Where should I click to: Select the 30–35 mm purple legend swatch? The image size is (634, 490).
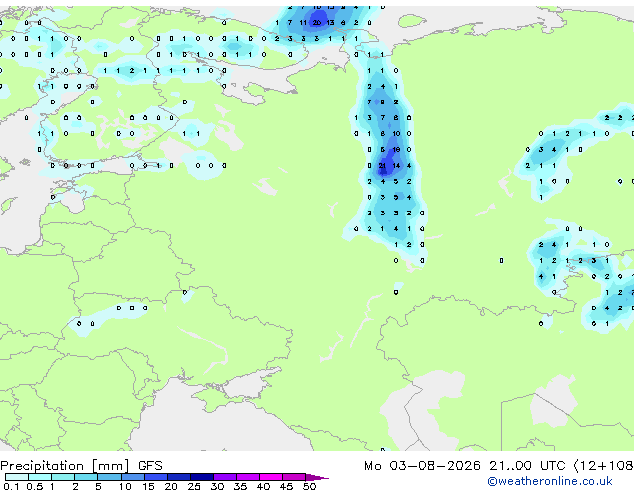225,477
